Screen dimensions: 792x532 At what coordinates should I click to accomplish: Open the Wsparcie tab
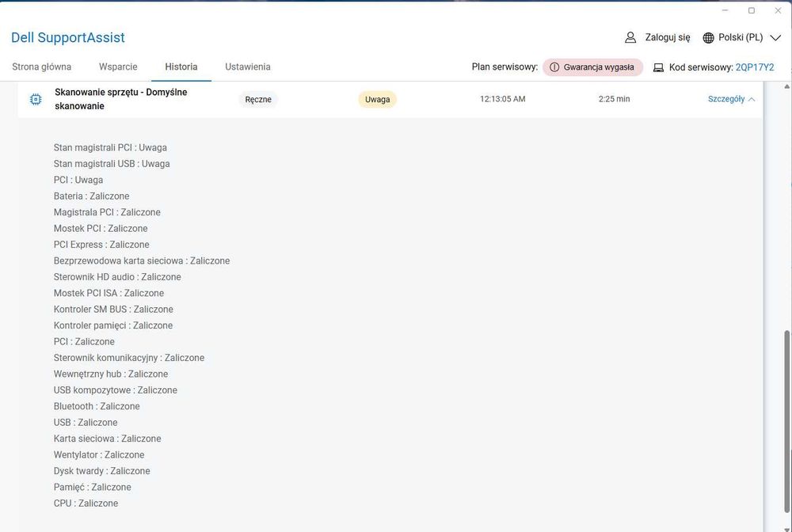pyautogui.click(x=118, y=66)
